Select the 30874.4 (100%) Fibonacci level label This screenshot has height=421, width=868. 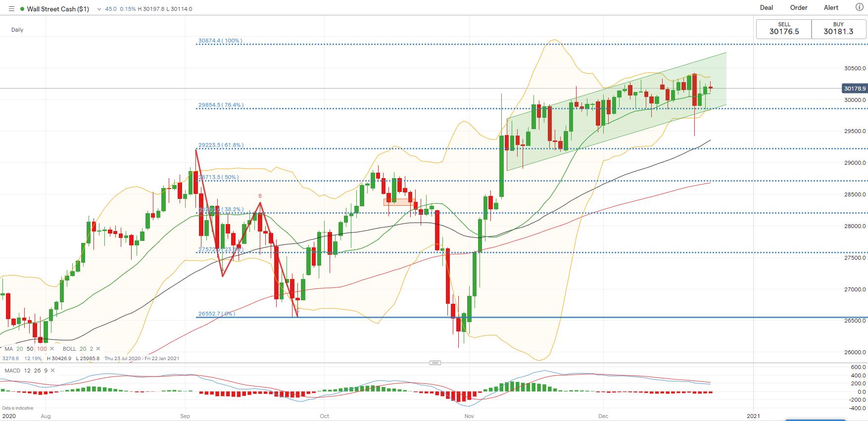(220, 41)
